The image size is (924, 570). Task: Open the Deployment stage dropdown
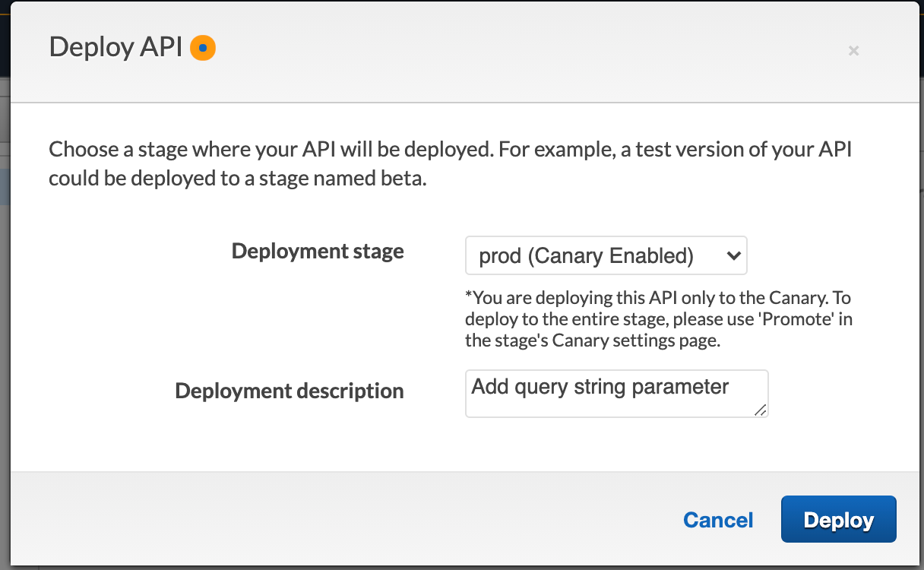click(606, 255)
